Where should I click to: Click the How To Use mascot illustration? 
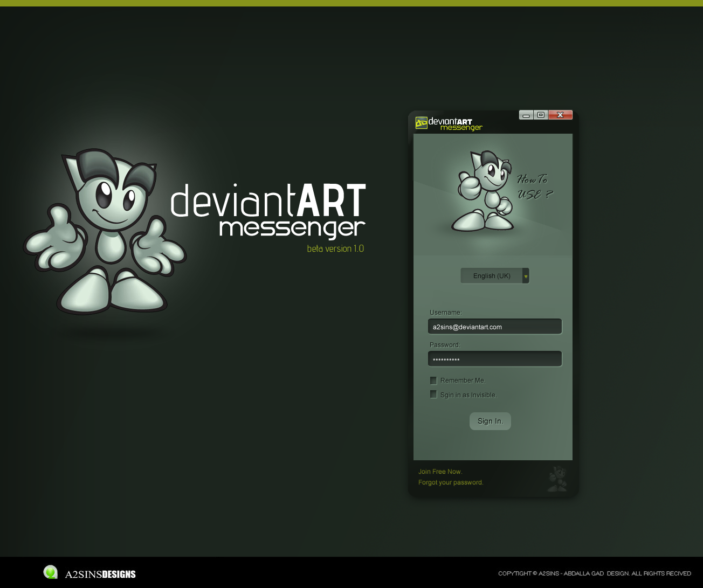point(483,191)
